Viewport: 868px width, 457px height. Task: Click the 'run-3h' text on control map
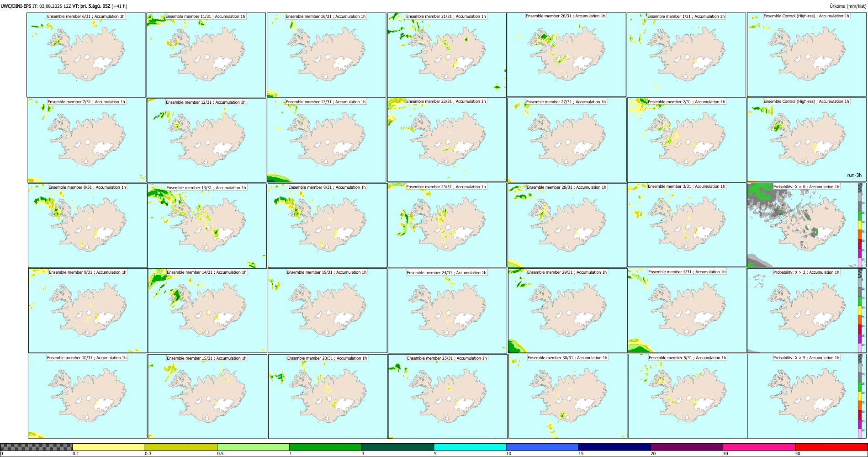[854, 175]
